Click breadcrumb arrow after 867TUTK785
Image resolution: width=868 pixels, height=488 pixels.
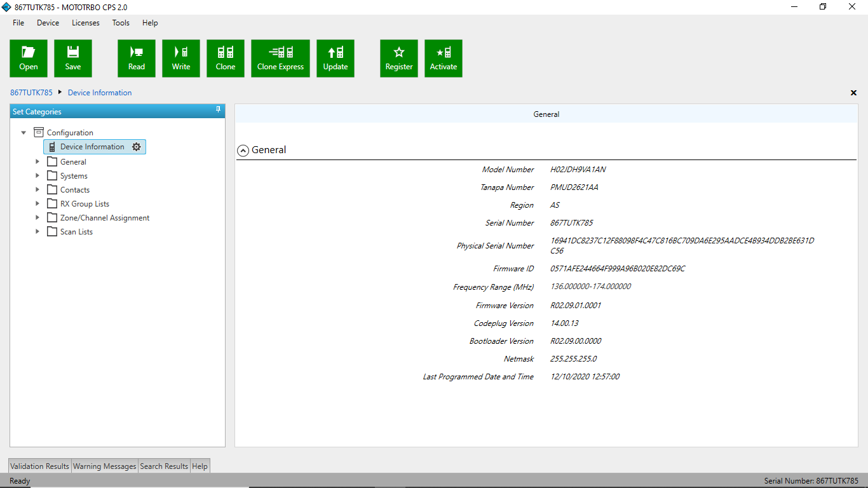pyautogui.click(x=60, y=92)
